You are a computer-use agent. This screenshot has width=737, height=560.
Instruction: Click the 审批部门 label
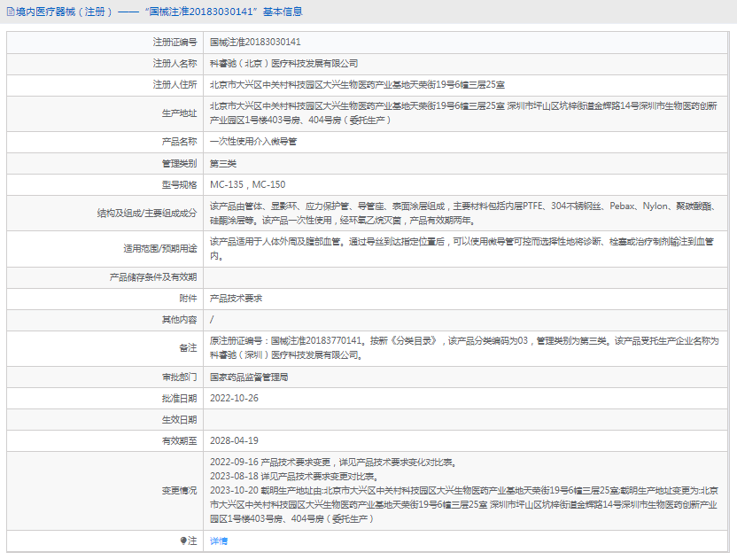180,377
